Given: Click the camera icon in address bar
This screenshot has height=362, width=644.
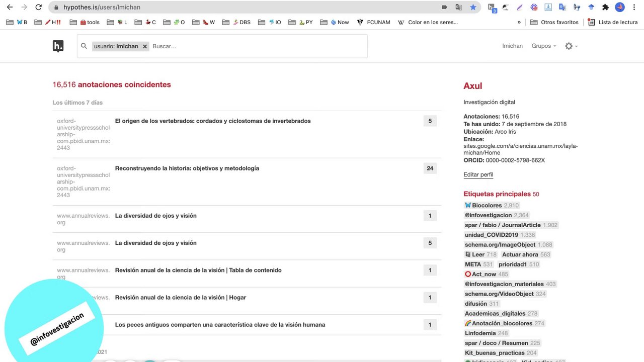Looking at the screenshot, I should (x=444, y=7).
